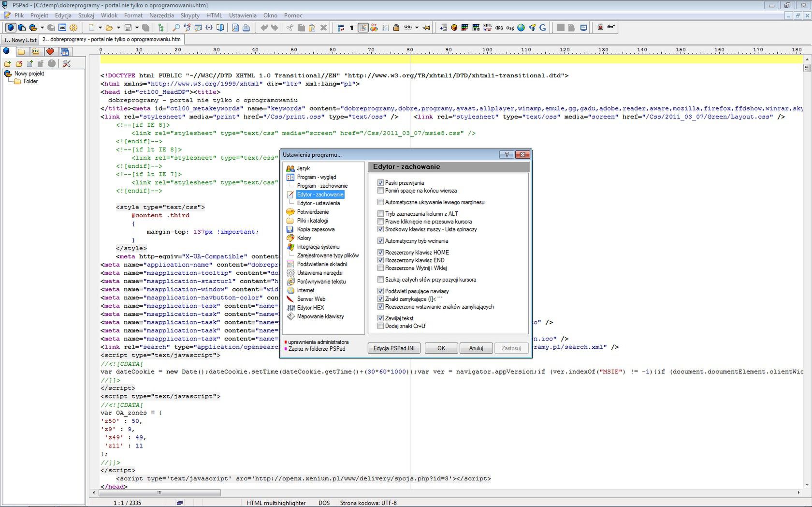Uncheck Zawijaj tekst option
Image resolution: width=812 pixels, height=507 pixels.
(x=380, y=318)
